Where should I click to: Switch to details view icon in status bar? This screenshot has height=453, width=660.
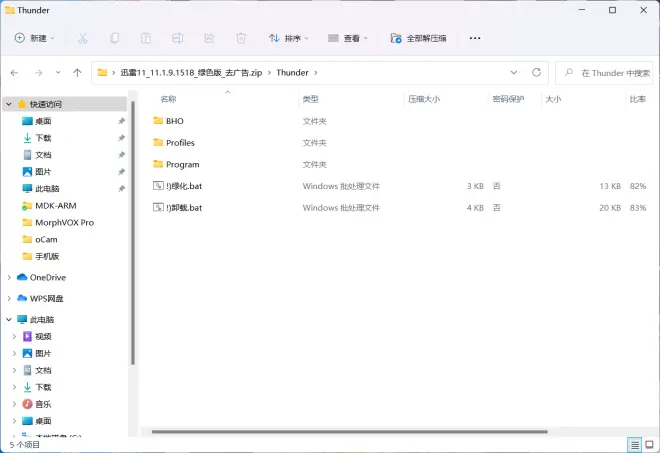[634, 444]
